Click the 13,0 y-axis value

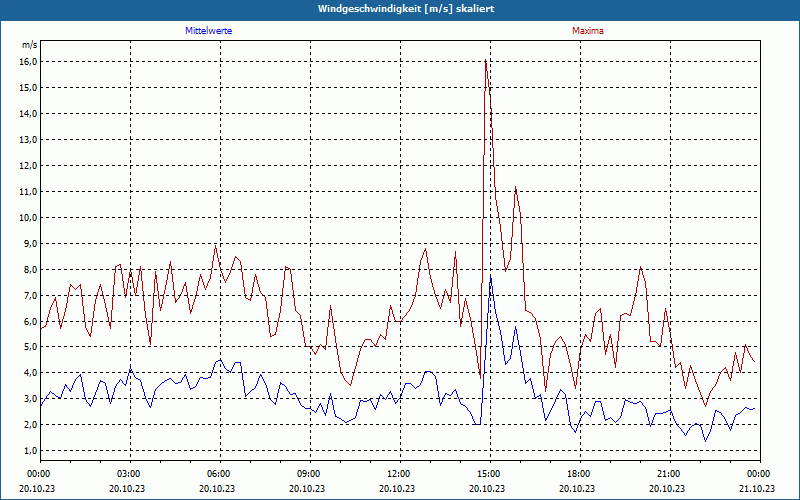tap(29, 140)
